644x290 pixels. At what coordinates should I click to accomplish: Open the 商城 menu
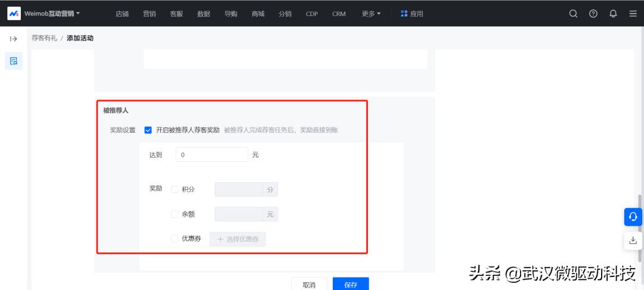258,14
